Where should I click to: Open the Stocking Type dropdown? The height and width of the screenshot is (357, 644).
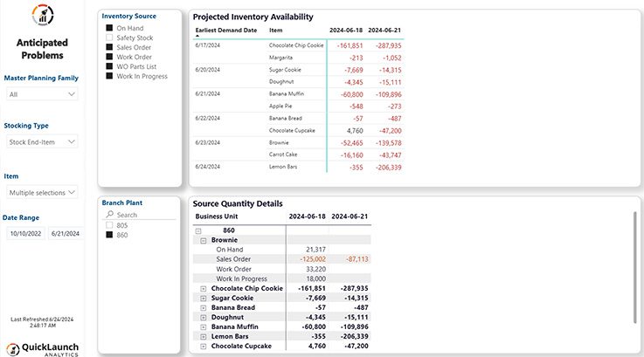tap(41, 141)
